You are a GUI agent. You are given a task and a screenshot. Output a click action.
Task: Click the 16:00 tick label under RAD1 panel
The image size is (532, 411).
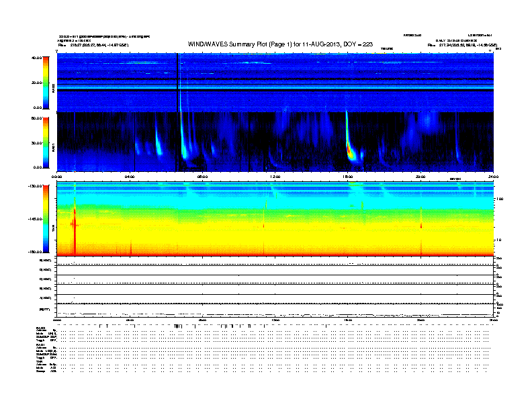[348, 177]
